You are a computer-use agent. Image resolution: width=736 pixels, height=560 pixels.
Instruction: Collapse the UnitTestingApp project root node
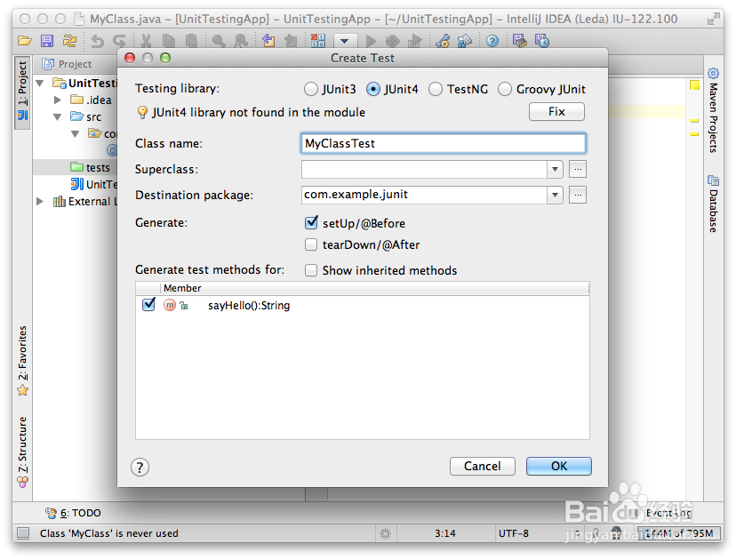40,83
